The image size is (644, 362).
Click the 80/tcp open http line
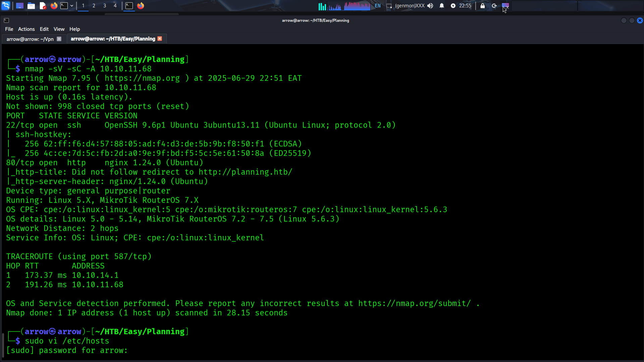(x=105, y=163)
